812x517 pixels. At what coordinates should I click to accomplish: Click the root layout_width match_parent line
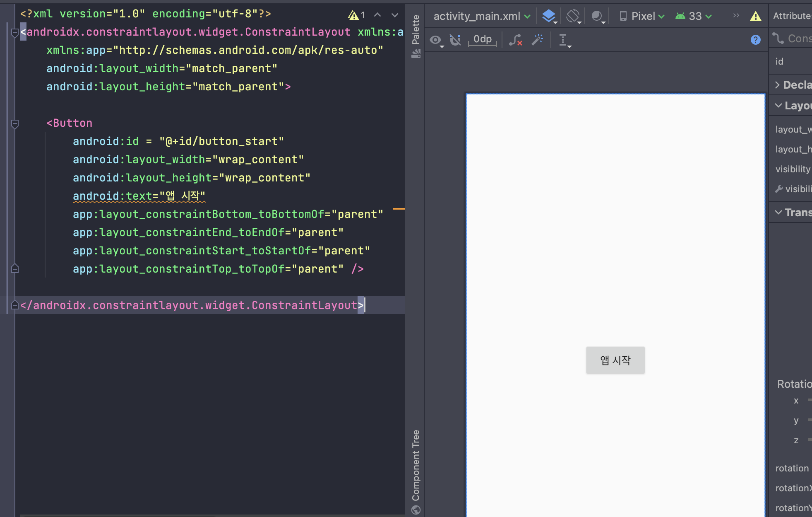pos(162,68)
